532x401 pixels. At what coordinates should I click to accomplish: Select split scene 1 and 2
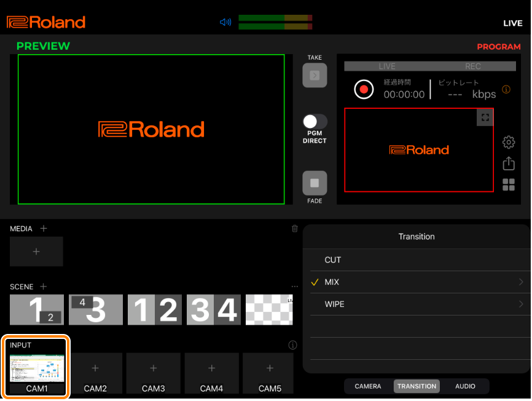[155, 309]
